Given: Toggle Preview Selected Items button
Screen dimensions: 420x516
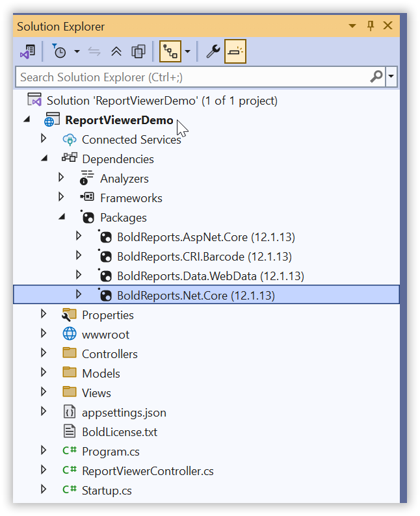Looking at the screenshot, I should point(235,51).
